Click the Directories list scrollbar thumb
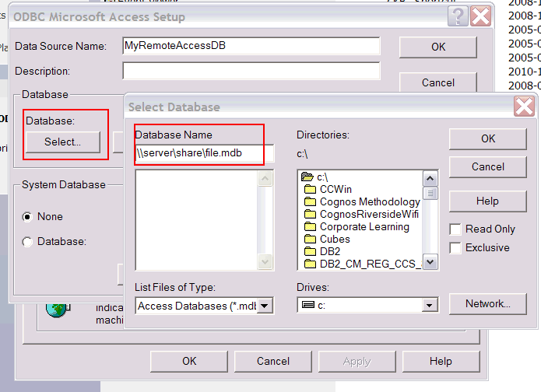Image resolution: width=541 pixels, height=392 pixels. (x=430, y=193)
